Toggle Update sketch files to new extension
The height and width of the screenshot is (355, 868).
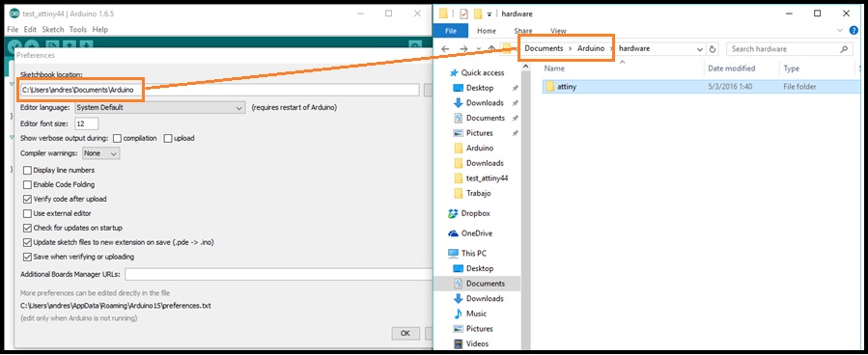click(x=27, y=242)
